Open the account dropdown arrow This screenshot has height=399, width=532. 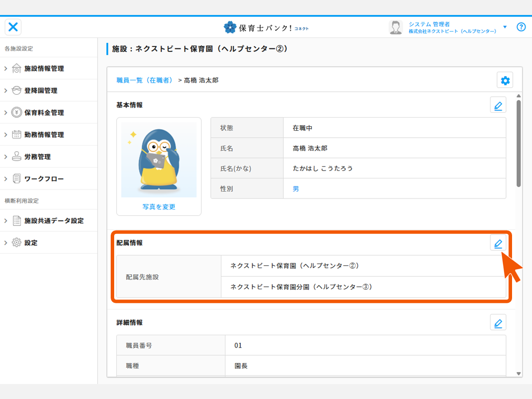(x=505, y=27)
